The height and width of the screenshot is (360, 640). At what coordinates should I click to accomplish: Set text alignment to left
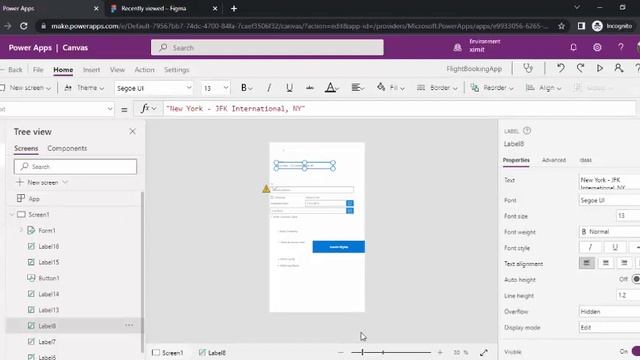(x=587, y=263)
